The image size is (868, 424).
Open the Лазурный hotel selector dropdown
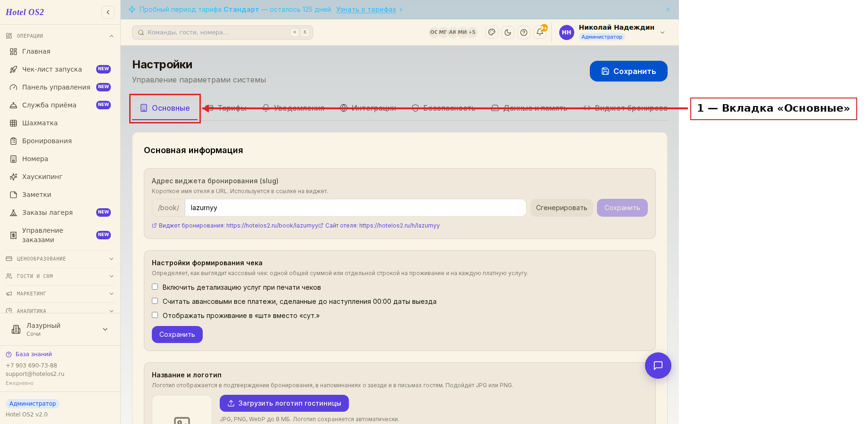coord(60,329)
